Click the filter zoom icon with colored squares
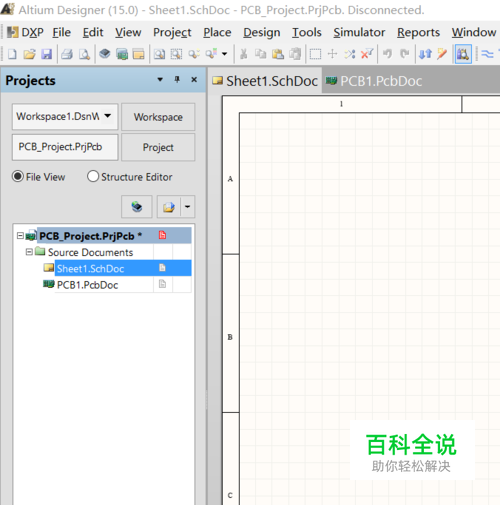 coord(211,54)
